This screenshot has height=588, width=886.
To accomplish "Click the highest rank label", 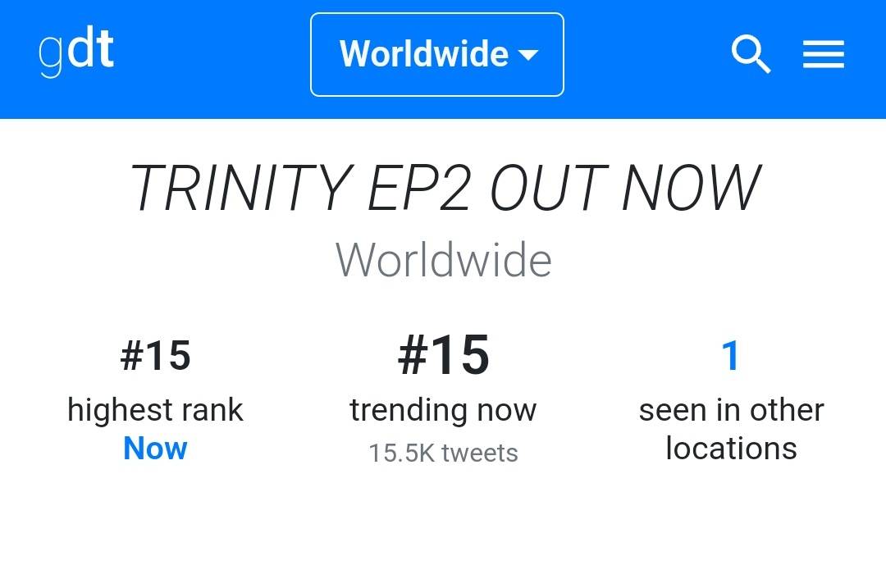I will (155, 410).
